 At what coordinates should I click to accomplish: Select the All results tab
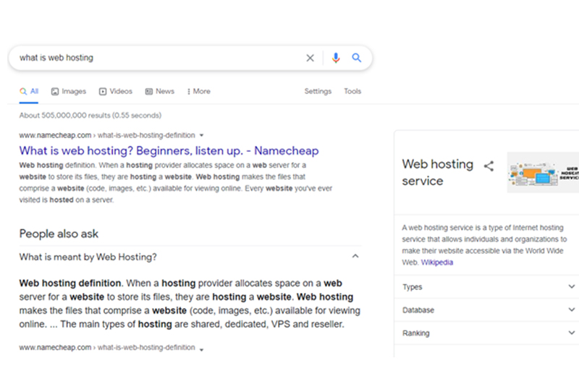coord(30,92)
